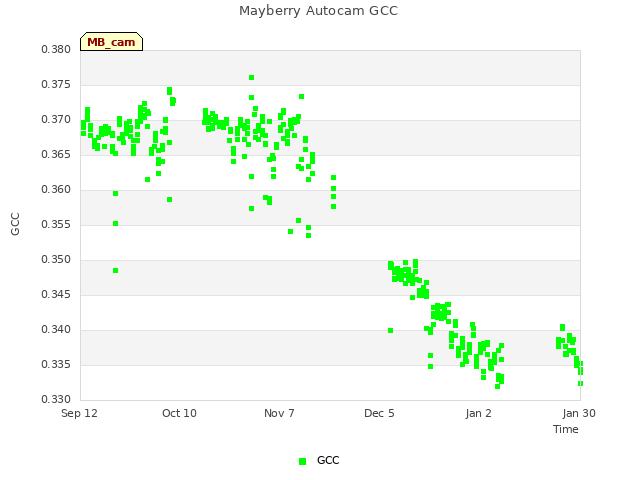Click the 0.380 y-axis value
Image resolution: width=640 pixels, height=480 pixels.
(56, 49)
